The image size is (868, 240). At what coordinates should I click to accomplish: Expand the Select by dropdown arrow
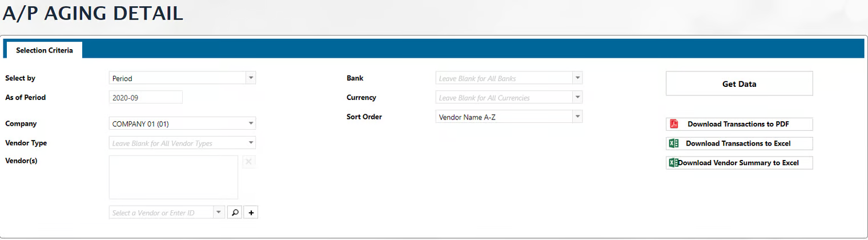250,78
